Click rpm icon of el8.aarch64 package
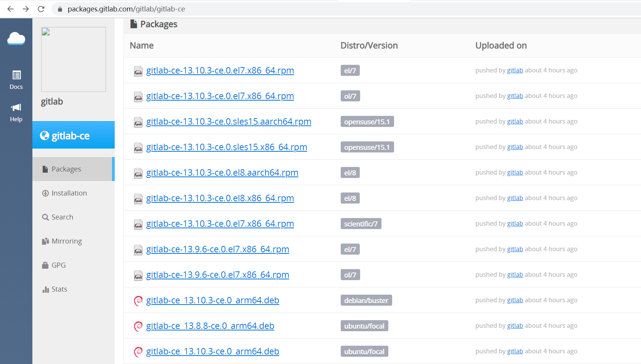The width and height of the screenshot is (641, 364). pos(138,173)
